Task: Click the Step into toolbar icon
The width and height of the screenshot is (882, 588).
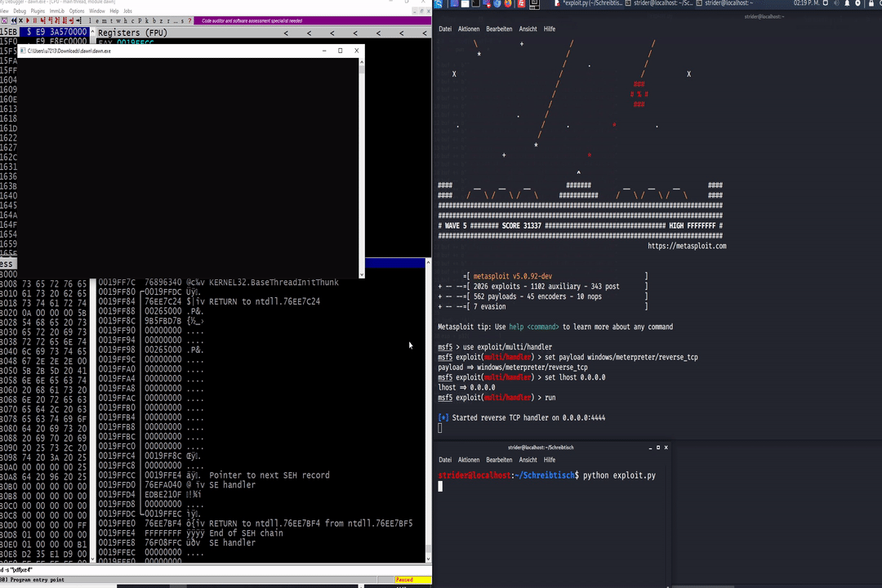Action: tap(42, 20)
